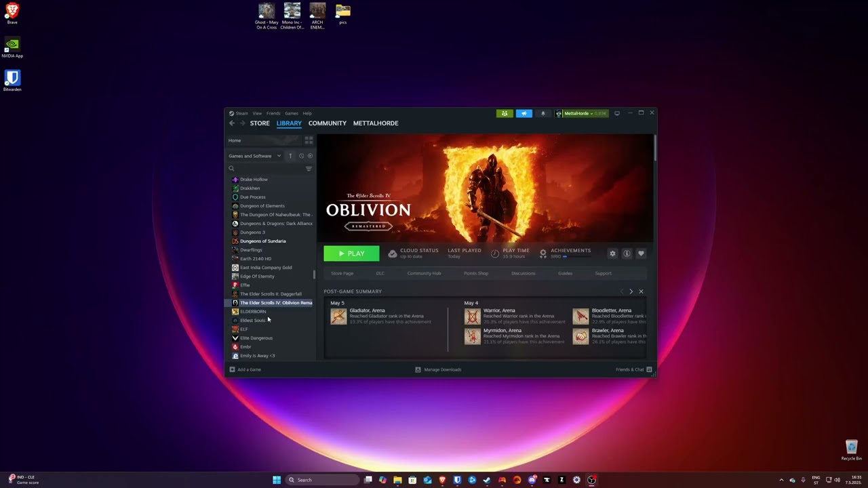Image resolution: width=868 pixels, height=488 pixels.
Task: Go to previous post-game summary page
Action: (621, 291)
